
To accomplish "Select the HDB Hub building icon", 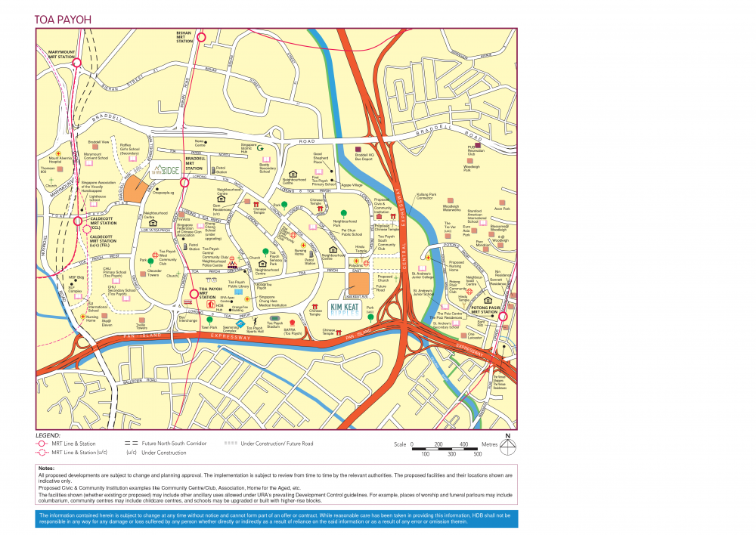I will [x=211, y=305].
